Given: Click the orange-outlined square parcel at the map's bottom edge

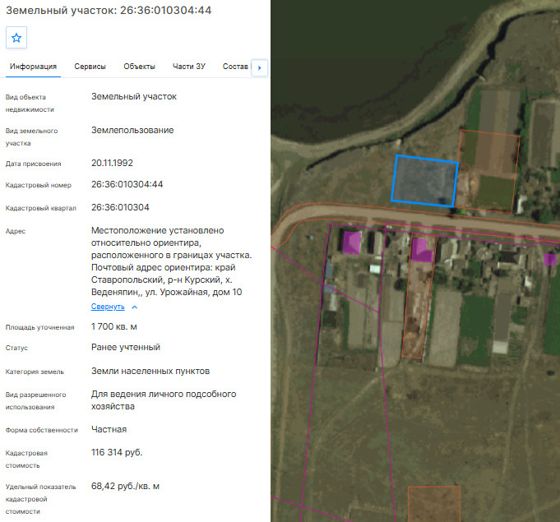Looking at the screenshot, I should coord(434,503).
